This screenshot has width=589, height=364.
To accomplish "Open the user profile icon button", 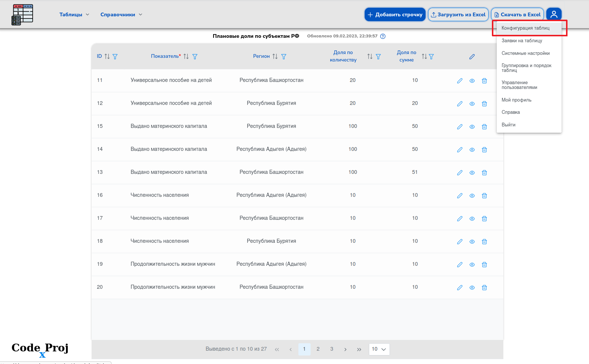I will pyautogui.click(x=554, y=14).
